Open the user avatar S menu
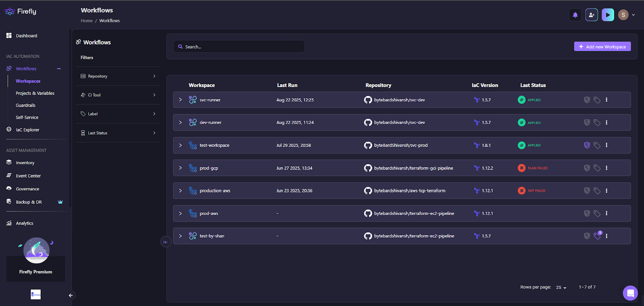Viewport: 644px width, 306px height. coord(627,15)
